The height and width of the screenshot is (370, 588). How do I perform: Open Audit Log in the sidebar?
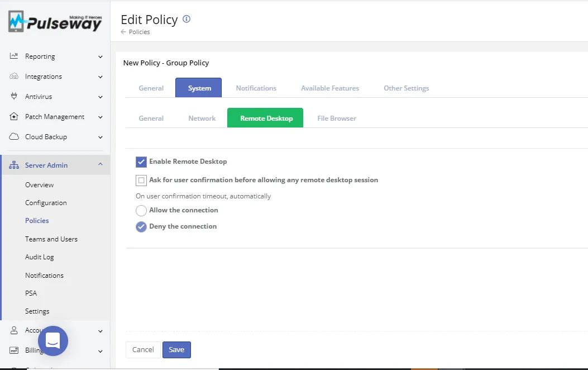point(39,257)
